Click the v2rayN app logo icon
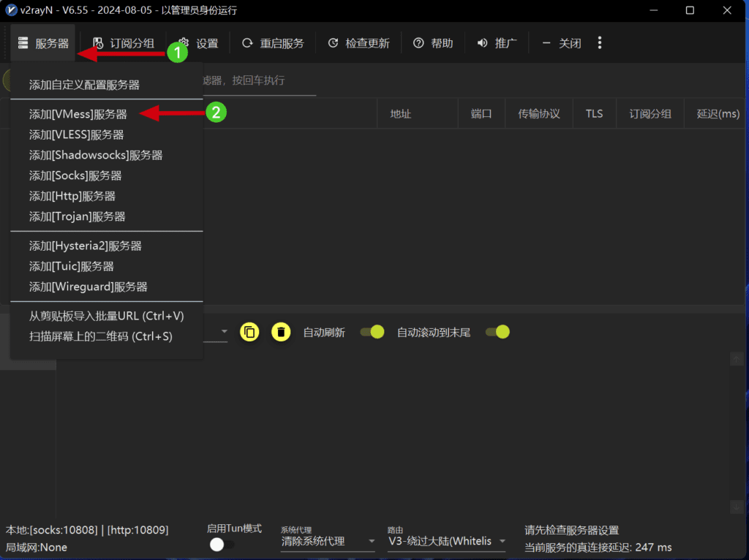 [x=10, y=10]
